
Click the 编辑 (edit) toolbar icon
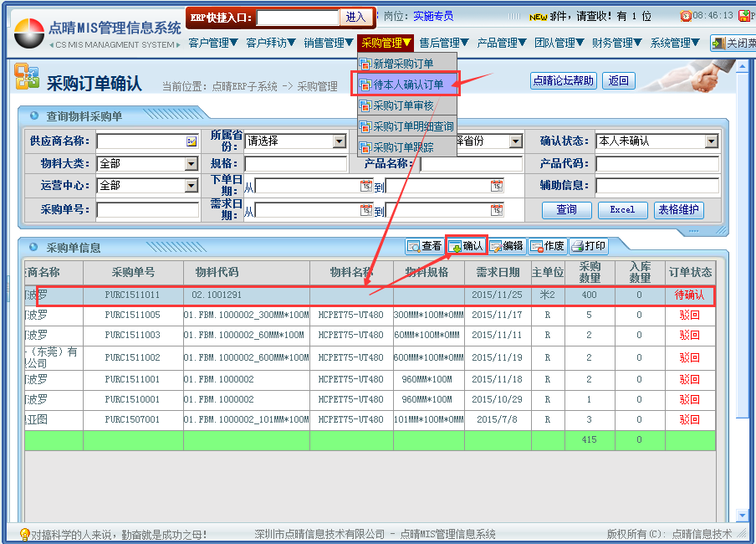click(x=506, y=246)
